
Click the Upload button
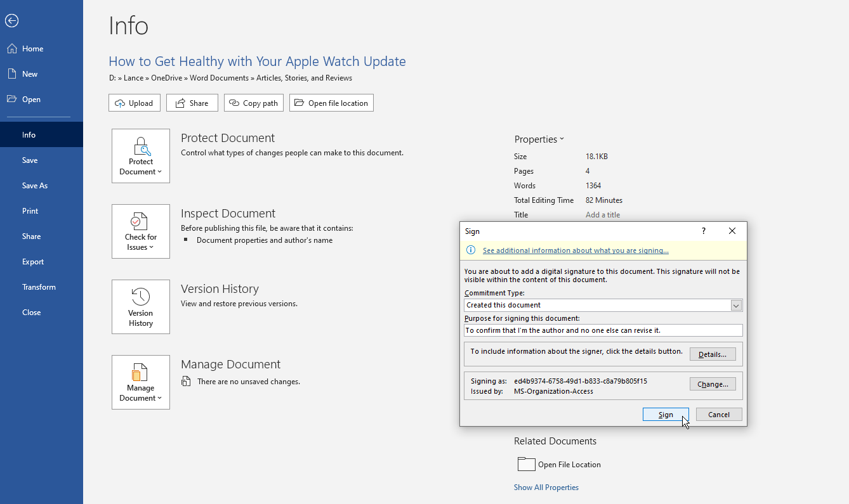[x=135, y=103]
